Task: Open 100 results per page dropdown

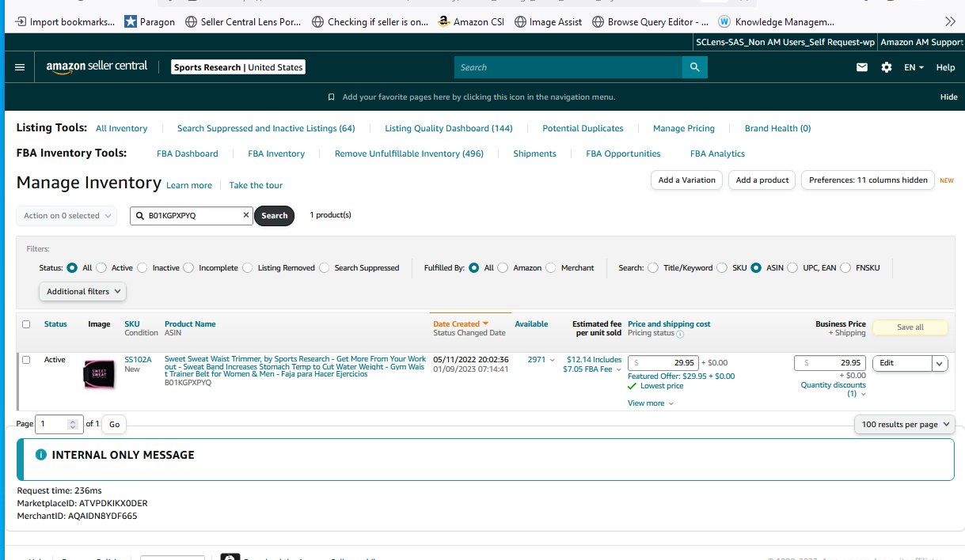Action: coord(906,425)
